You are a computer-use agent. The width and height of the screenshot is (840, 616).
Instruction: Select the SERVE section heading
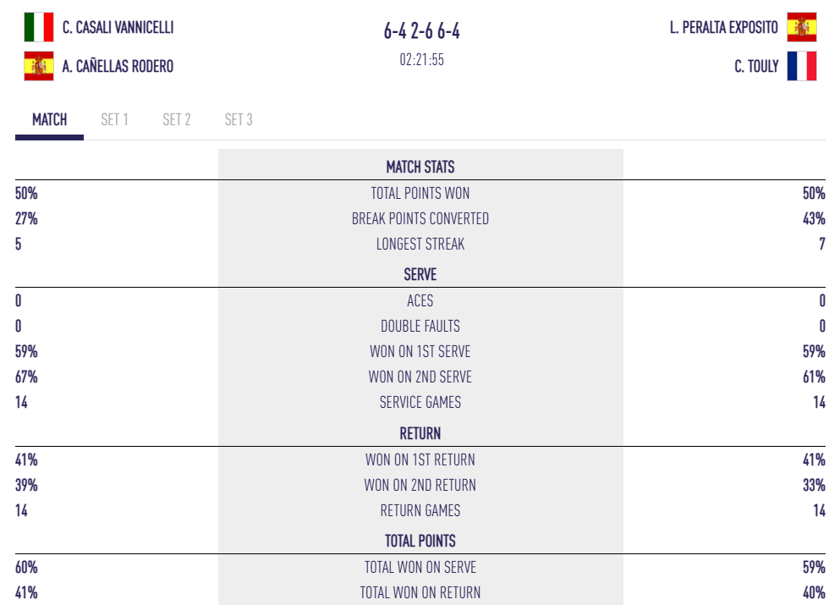click(x=420, y=274)
